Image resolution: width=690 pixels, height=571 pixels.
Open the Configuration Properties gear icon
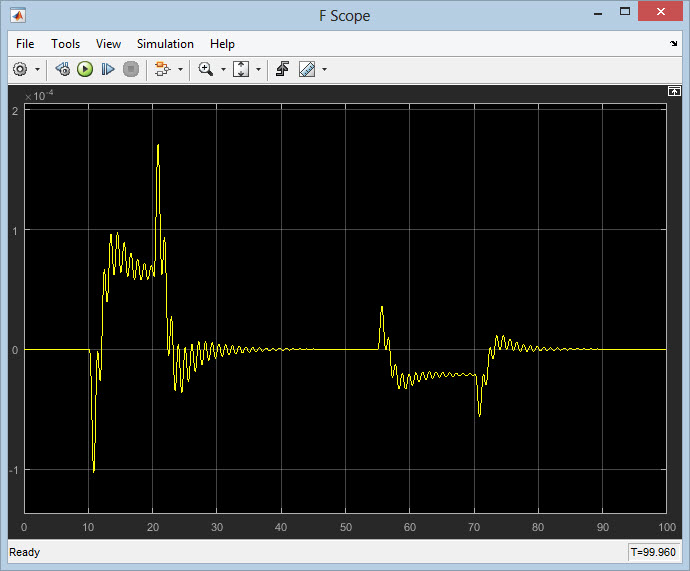(20, 69)
